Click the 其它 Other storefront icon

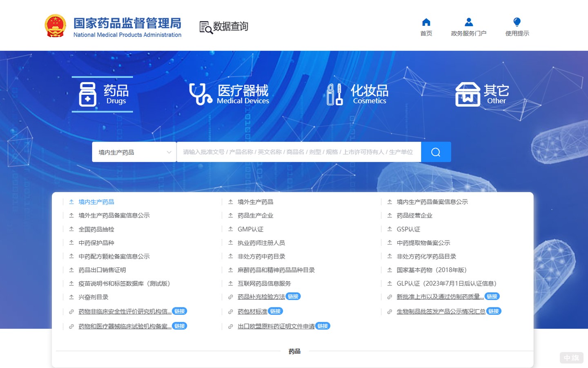(468, 93)
